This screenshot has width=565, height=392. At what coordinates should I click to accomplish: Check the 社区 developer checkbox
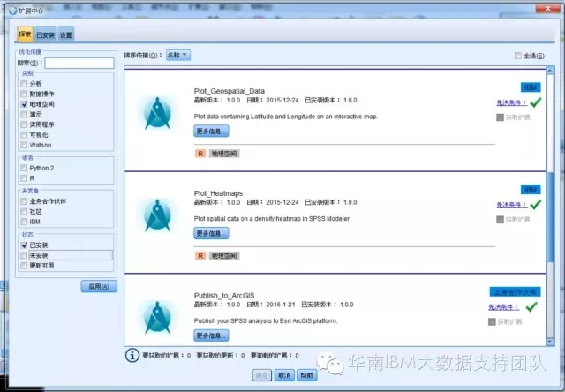click(24, 212)
